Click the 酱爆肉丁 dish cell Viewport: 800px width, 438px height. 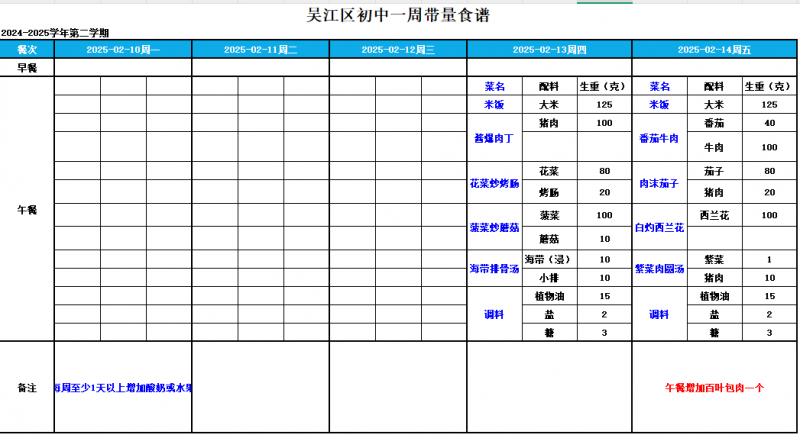[494, 139]
